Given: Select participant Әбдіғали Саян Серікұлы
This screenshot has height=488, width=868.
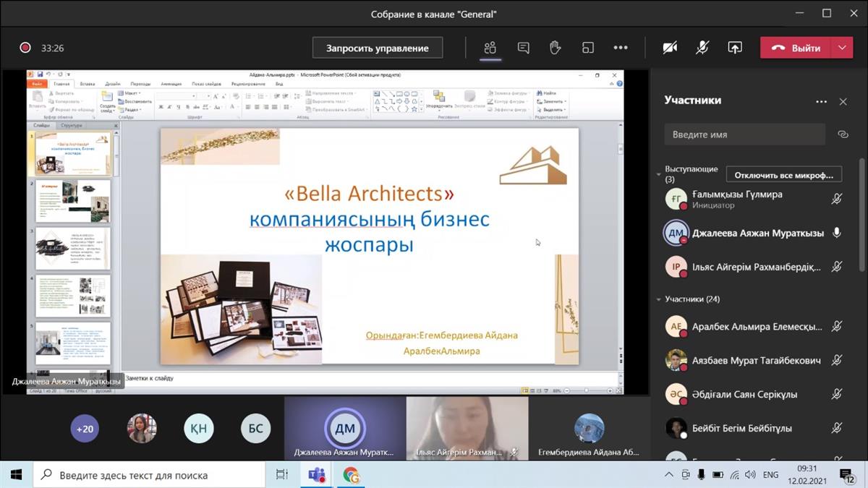Looking at the screenshot, I should [x=745, y=394].
